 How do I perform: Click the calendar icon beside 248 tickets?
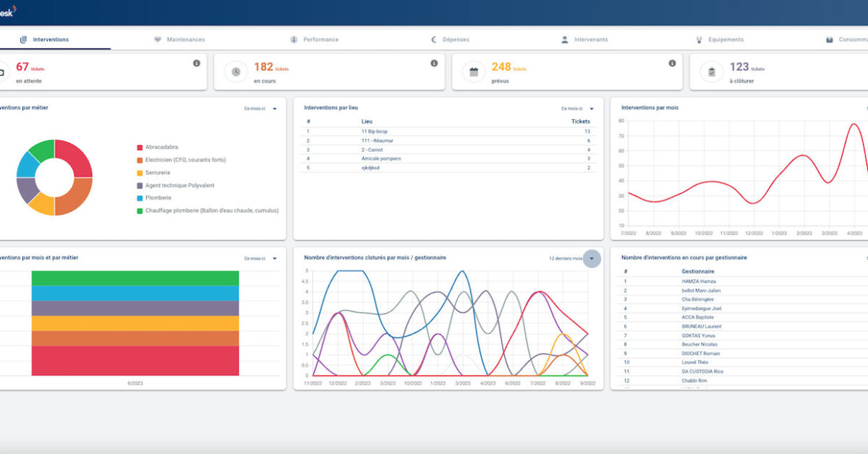[474, 72]
